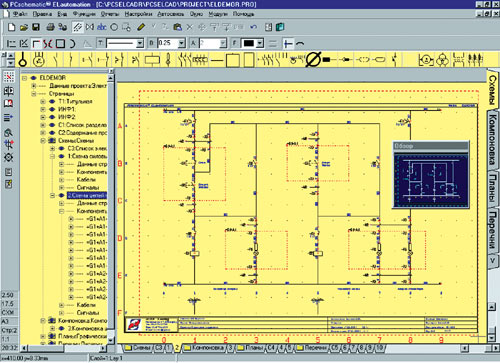
Task: Open the Файл menu
Action: coord(20,14)
